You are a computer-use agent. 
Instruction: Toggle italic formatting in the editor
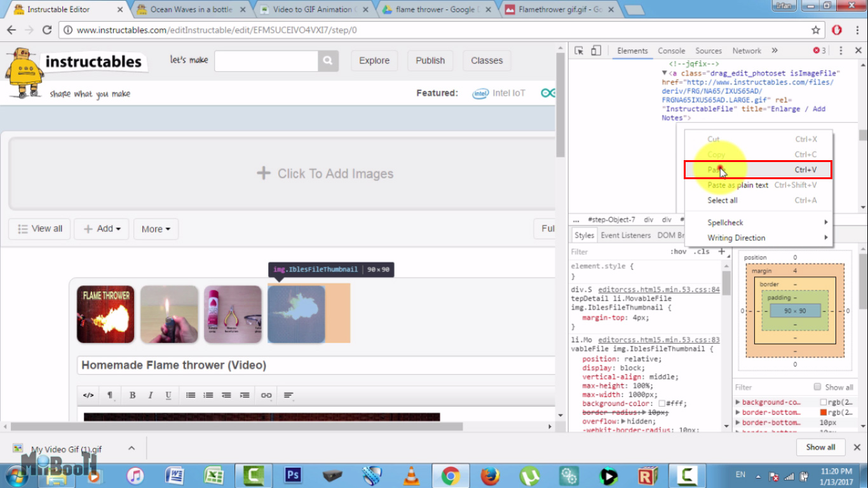click(x=151, y=395)
